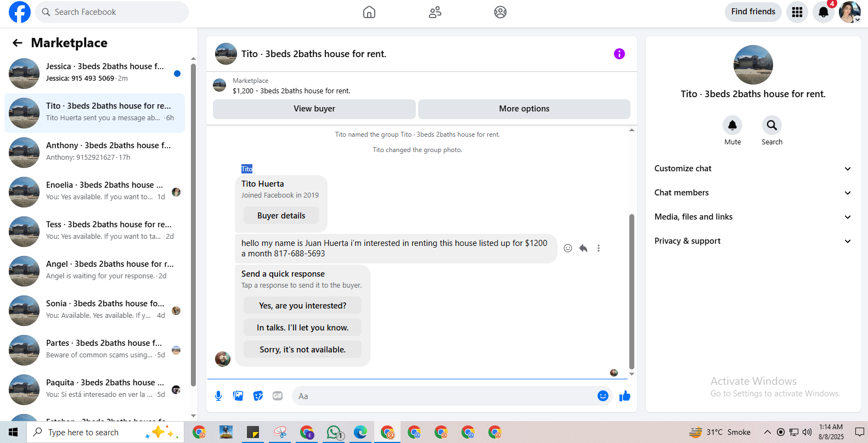Open the Facebook Home icon
This screenshot has width=868, height=443.
pyautogui.click(x=369, y=12)
